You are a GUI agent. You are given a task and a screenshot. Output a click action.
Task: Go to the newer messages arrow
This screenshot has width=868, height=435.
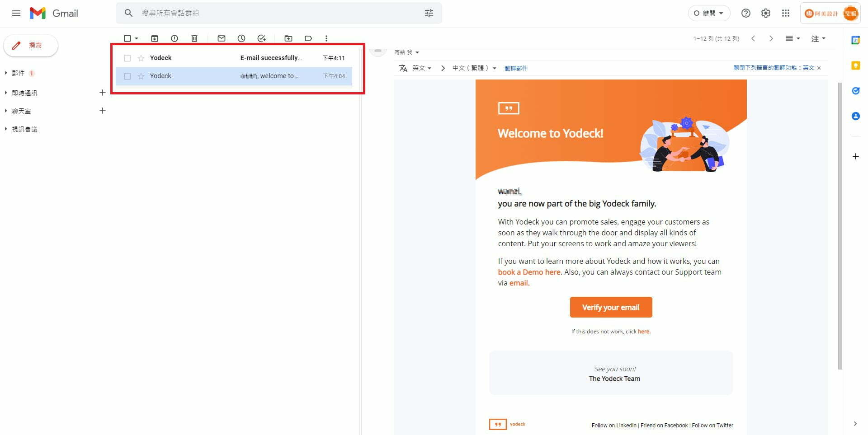coord(753,38)
